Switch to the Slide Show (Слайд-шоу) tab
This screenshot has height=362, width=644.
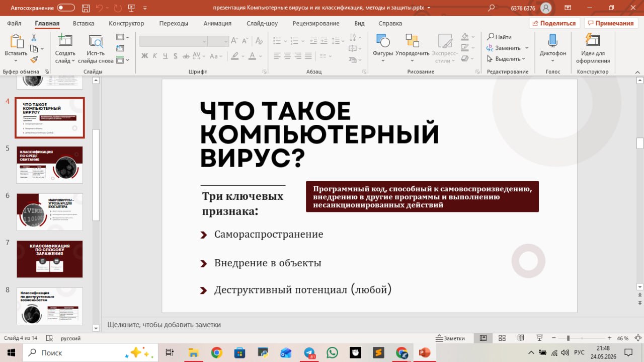click(x=262, y=23)
